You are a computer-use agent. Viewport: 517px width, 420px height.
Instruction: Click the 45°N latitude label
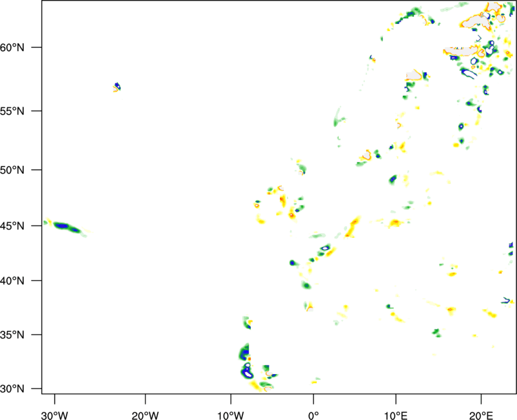12,226
